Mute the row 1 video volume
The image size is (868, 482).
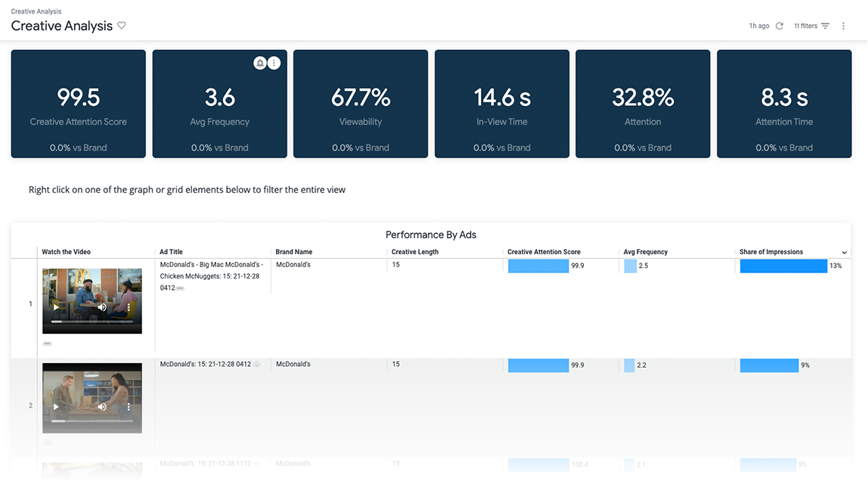[x=102, y=307]
